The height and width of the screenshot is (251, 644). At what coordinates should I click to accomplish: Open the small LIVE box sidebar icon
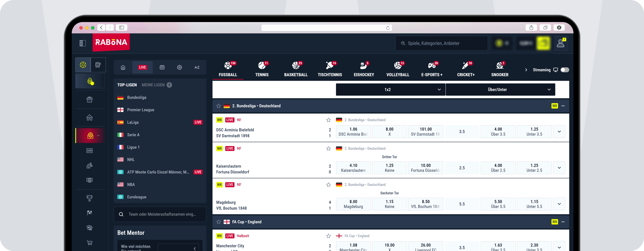point(90,150)
